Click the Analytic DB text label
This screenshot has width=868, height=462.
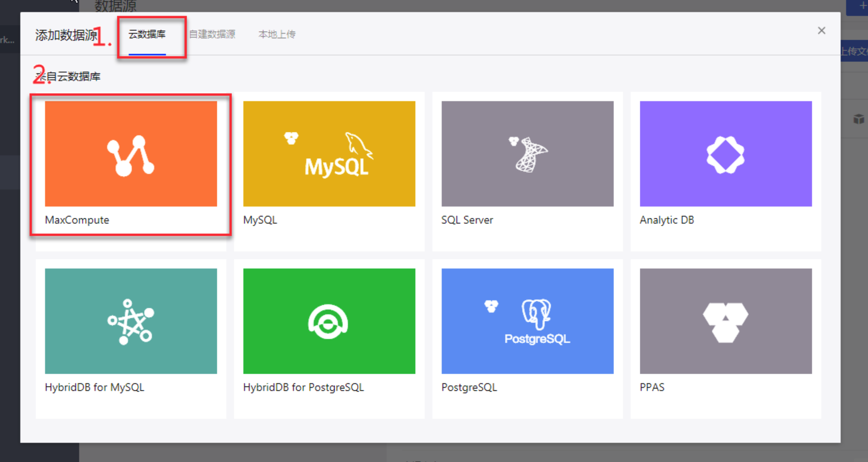click(667, 220)
